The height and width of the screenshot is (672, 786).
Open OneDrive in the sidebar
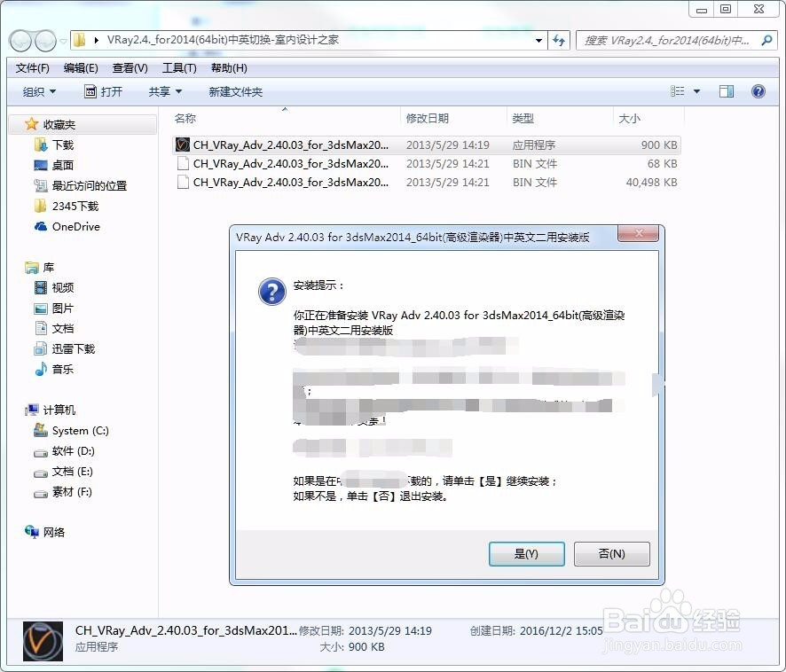pyautogui.click(x=67, y=226)
